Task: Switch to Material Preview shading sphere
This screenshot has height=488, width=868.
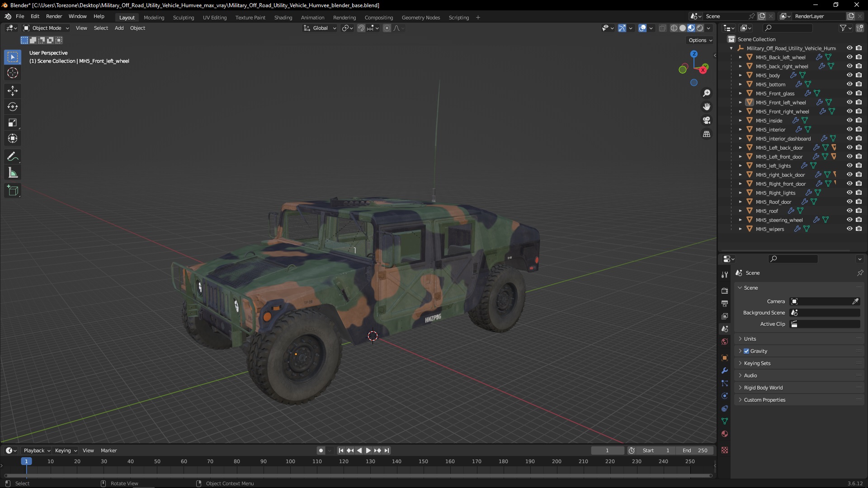Action: point(691,28)
